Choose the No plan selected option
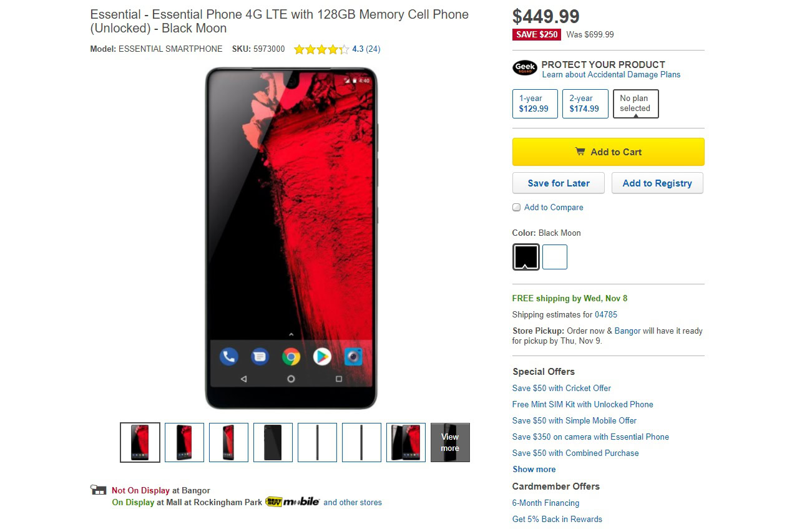The image size is (802, 532). (635, 104)
